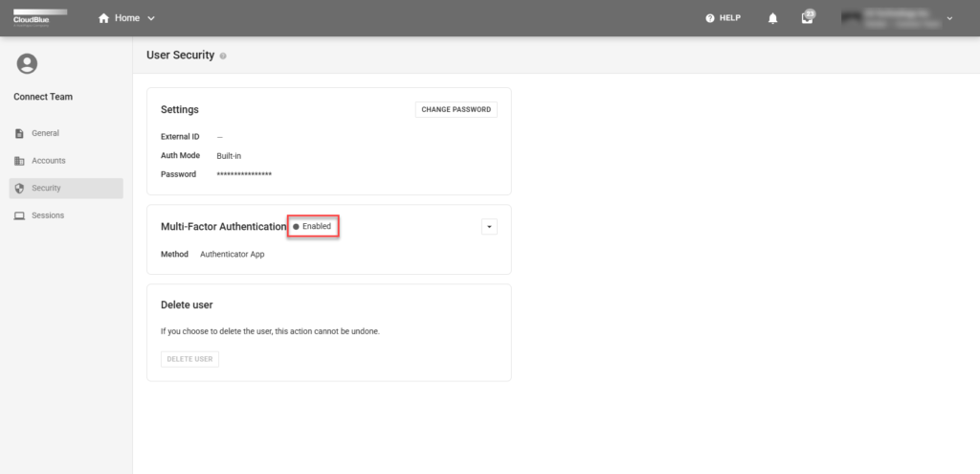Click the CloudBlue logo
This screenshot has width=980, height=474.
(x=39, y=17)
